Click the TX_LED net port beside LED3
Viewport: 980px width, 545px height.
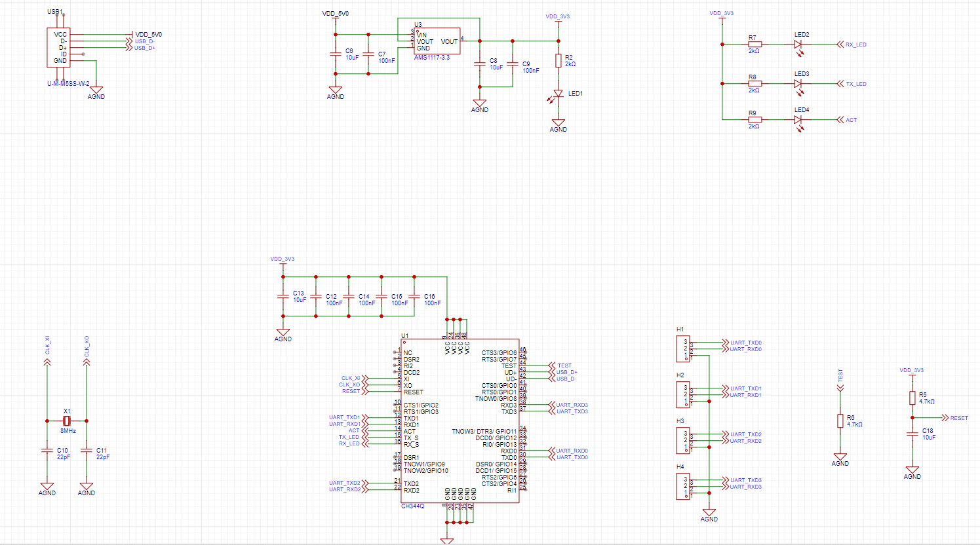click(x=852, y=84)
